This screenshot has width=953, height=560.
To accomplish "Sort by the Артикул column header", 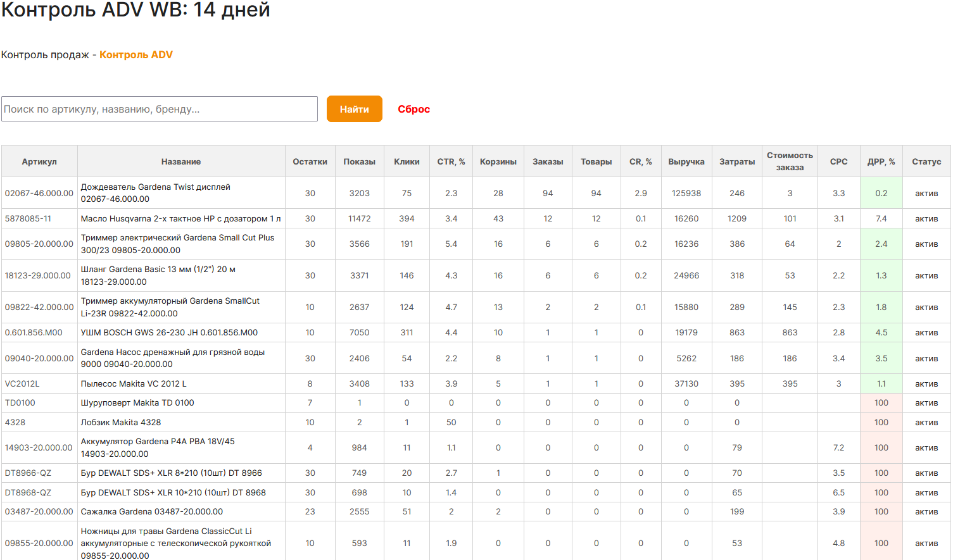I will click(x=39, y=161).
